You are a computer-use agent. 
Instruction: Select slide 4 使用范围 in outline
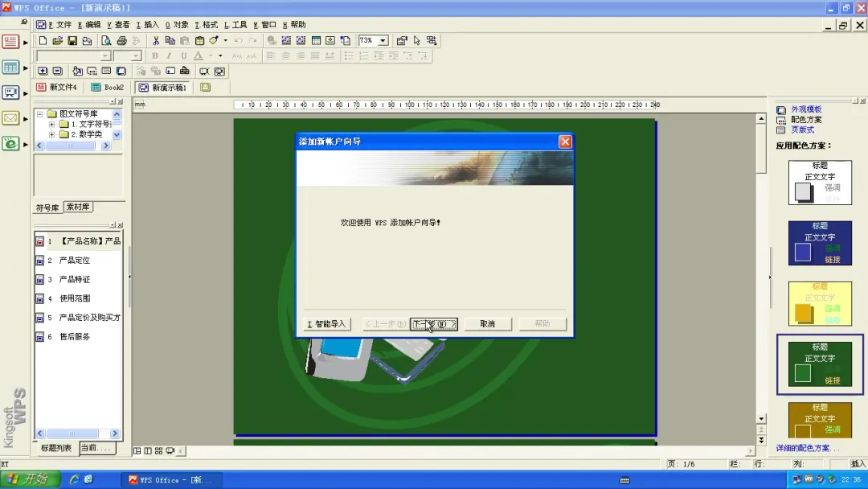[74, 298]
